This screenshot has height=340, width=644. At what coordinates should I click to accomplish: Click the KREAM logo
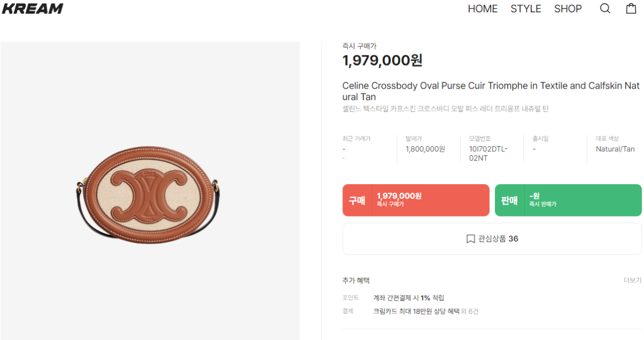point(33,9)
